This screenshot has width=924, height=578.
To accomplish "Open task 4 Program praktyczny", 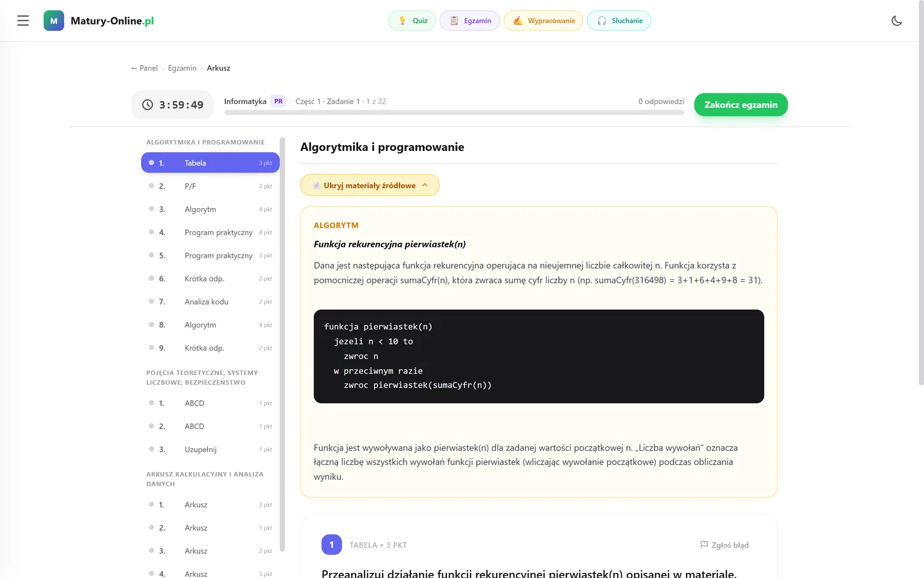I will click(x=210, y=232).
